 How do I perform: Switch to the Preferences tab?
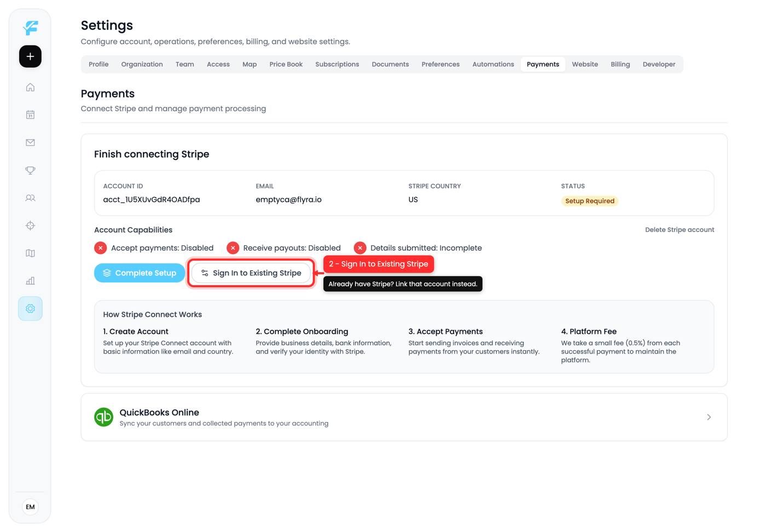pyautogui.click(x=440, y=64)
